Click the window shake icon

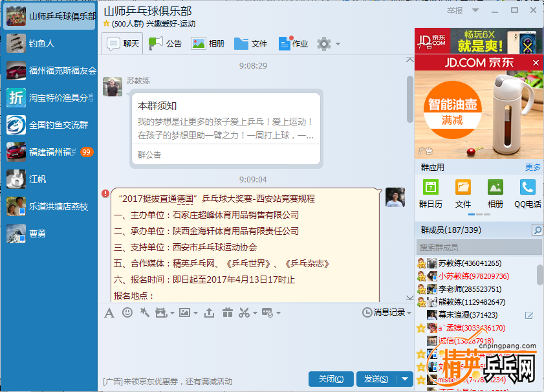pos(160,312)
